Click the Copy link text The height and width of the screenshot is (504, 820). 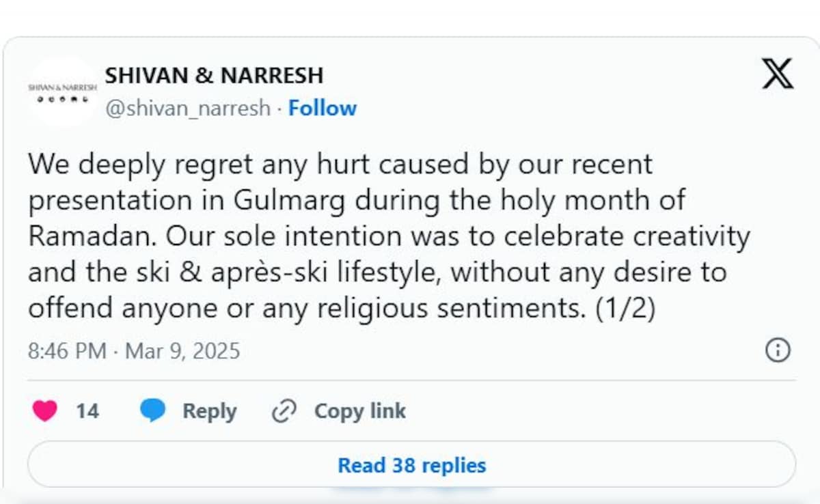click(359, 411)
